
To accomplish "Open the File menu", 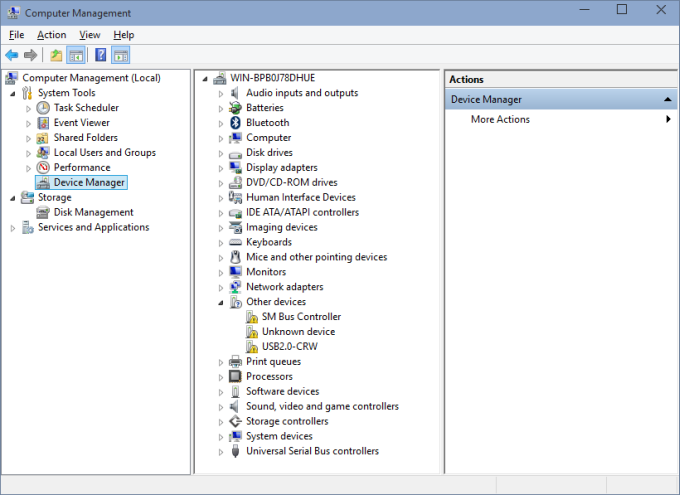I will click(x=16, y=35).
